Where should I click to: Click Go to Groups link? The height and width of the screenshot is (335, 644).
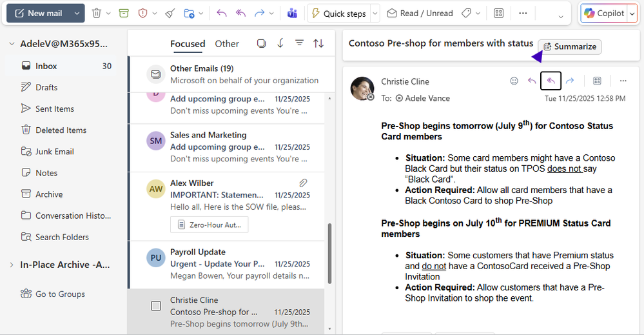point(53,294)
